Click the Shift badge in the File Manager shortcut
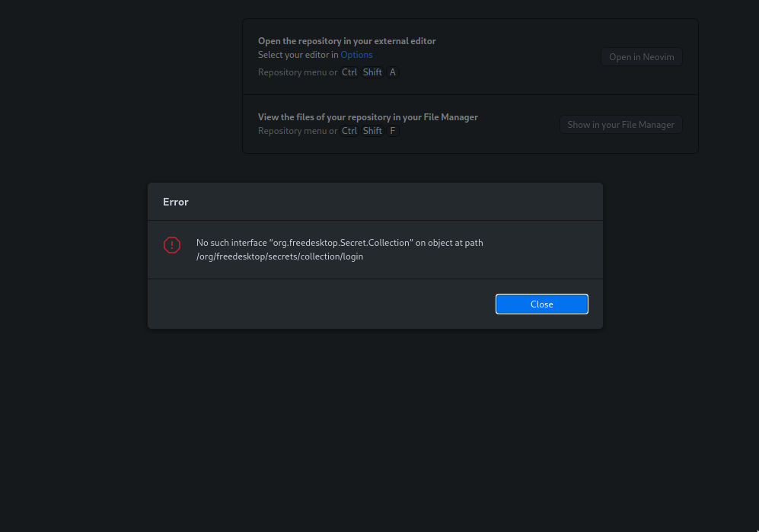 [x=372, y=130]
